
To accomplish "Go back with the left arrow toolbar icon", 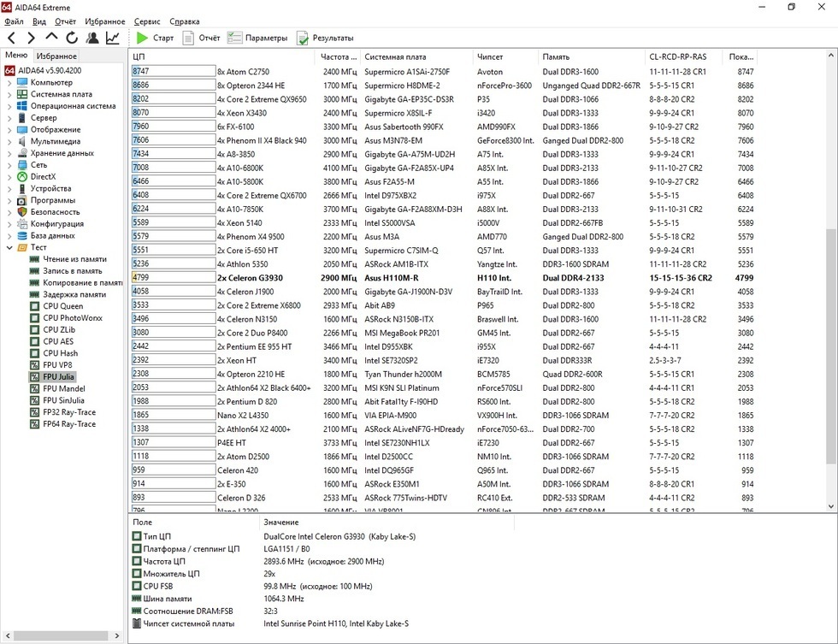I will point(12,38).
